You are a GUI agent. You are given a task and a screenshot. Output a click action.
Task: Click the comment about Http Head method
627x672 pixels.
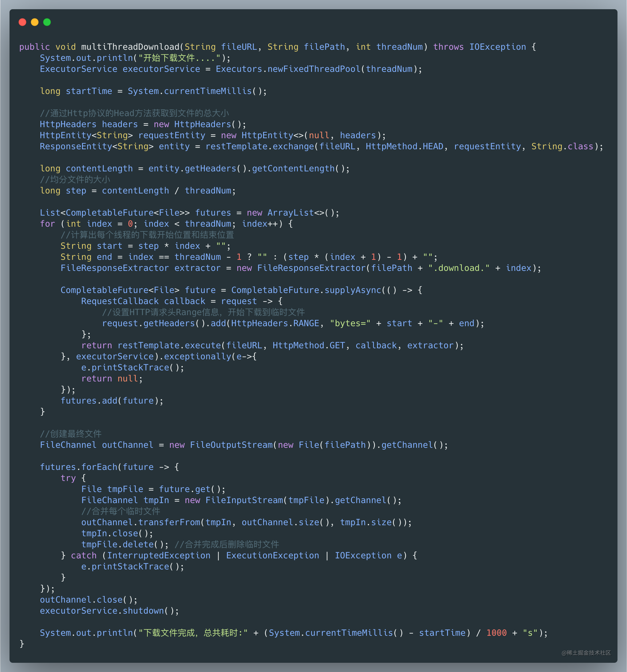tap(134, 113)
